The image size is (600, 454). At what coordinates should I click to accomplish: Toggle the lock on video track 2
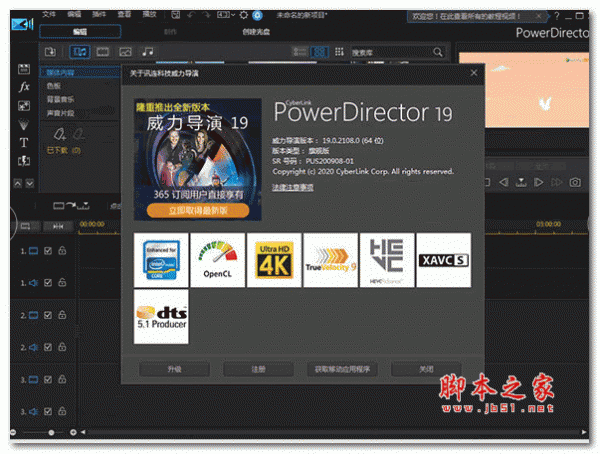[62, 315]
